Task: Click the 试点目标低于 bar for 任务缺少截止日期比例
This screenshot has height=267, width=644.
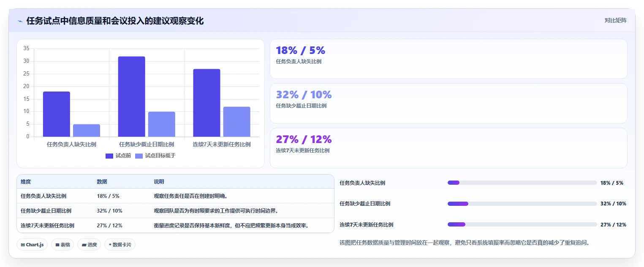Action: [x=162, y=124]
